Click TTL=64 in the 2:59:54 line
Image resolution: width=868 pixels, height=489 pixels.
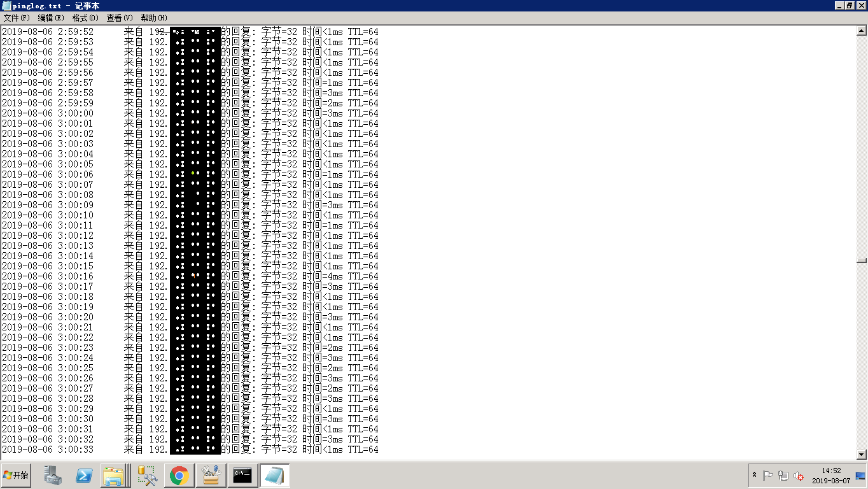click(363, 52)
